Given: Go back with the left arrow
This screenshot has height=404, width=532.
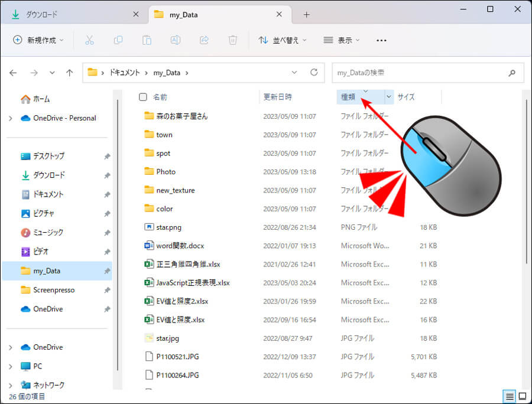Looking at the screenshot, I should point(13,73).
